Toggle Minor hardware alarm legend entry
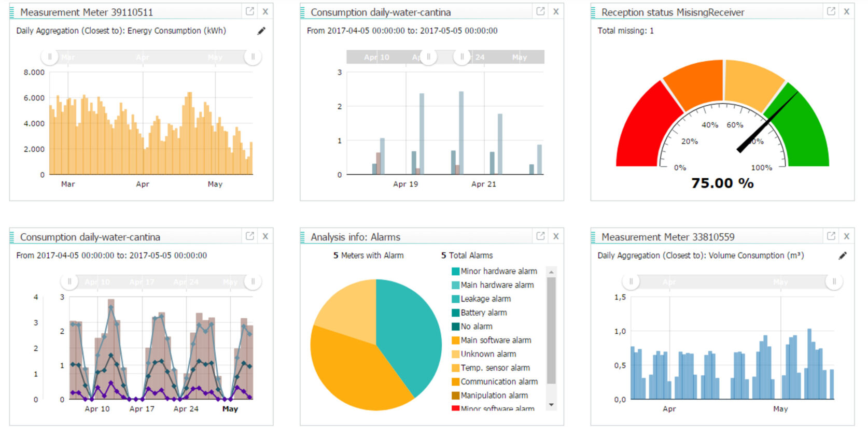The height and width of the screenshot is (439, 868). pos(498,271)
